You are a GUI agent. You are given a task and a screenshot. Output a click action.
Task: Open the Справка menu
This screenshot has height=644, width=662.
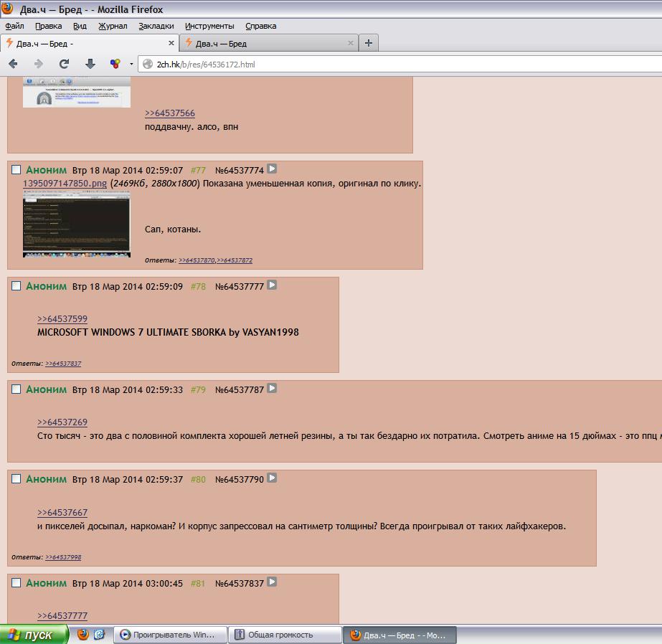(x=261, y=26)
